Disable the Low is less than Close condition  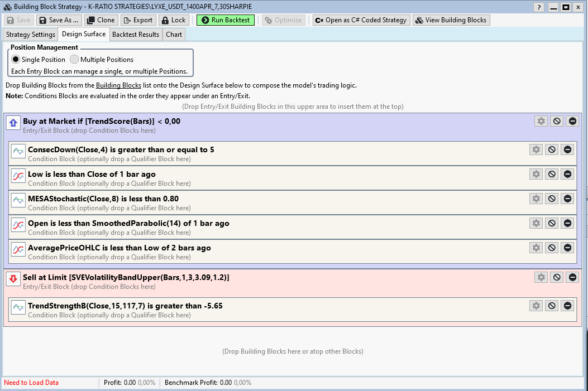coord(552,174)
